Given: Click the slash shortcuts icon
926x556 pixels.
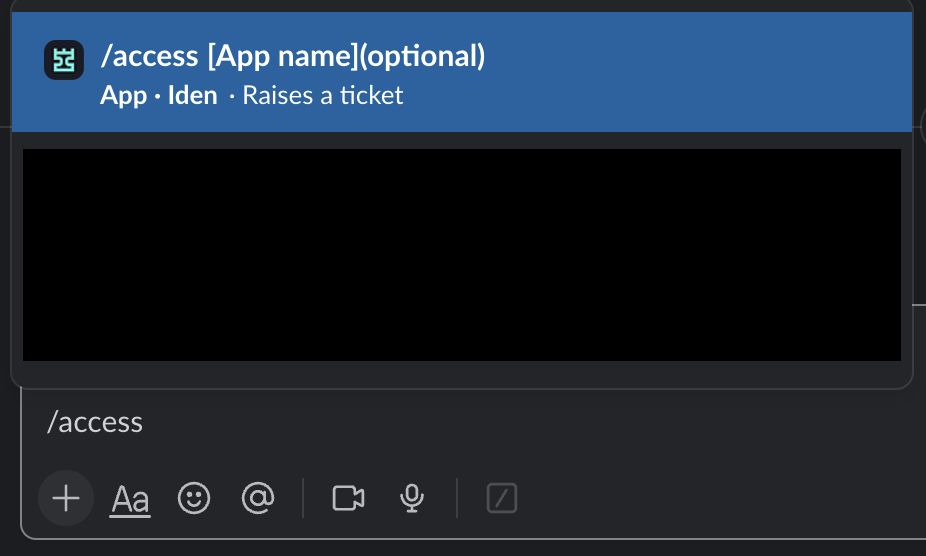Looking at the screenshot, I should (x=502, y=498).
